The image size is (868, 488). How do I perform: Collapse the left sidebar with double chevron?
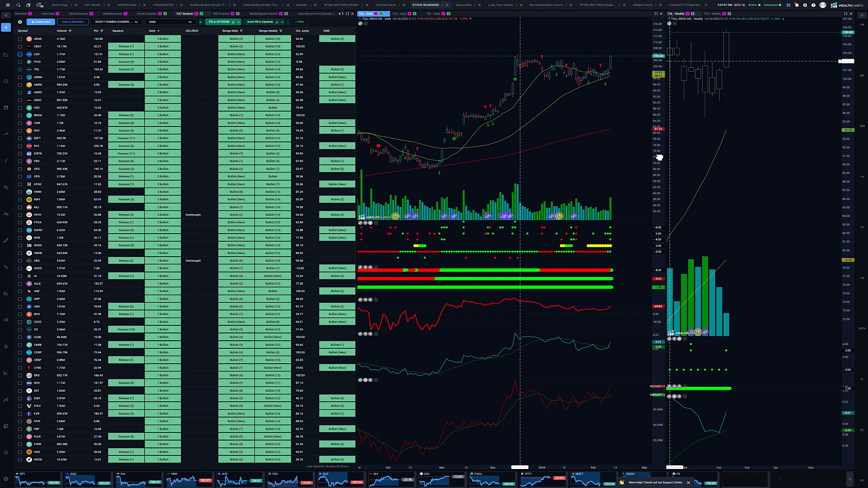click(6, 15)
